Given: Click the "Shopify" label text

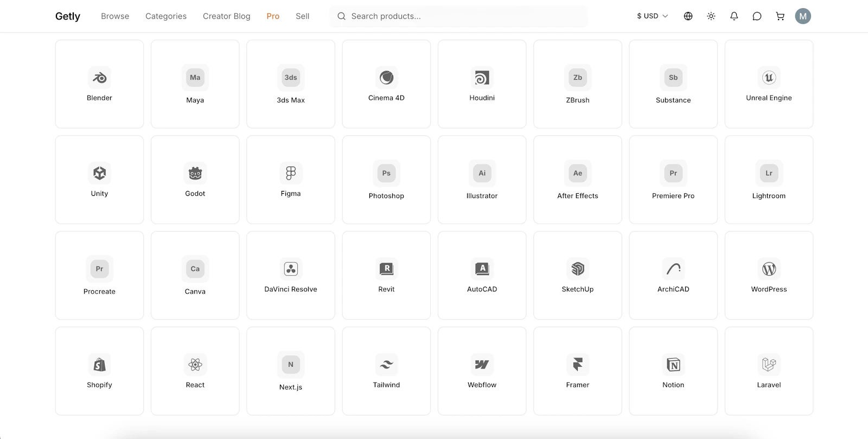Looking at the screenshot, I should click(x=99, y=385).
